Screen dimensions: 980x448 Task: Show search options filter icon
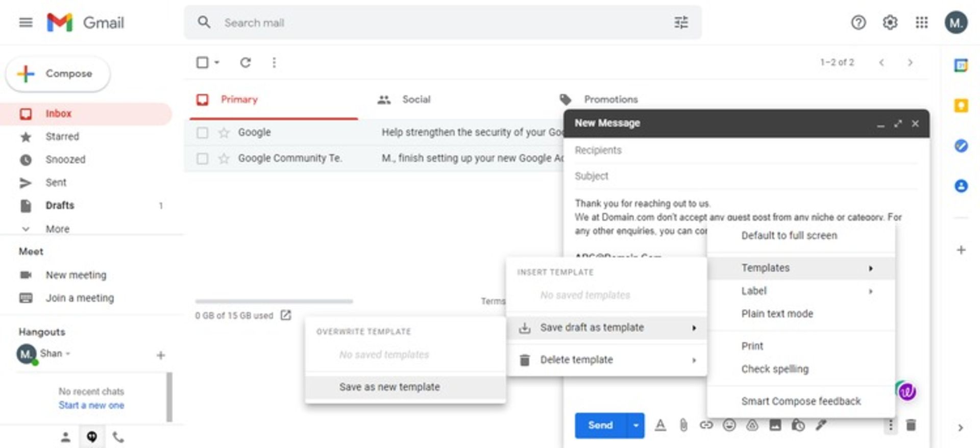681,22
